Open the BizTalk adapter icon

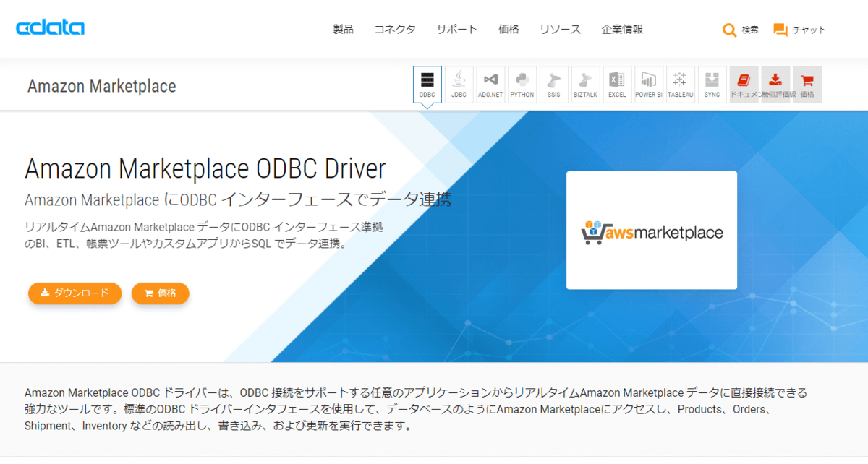[585, 85]
